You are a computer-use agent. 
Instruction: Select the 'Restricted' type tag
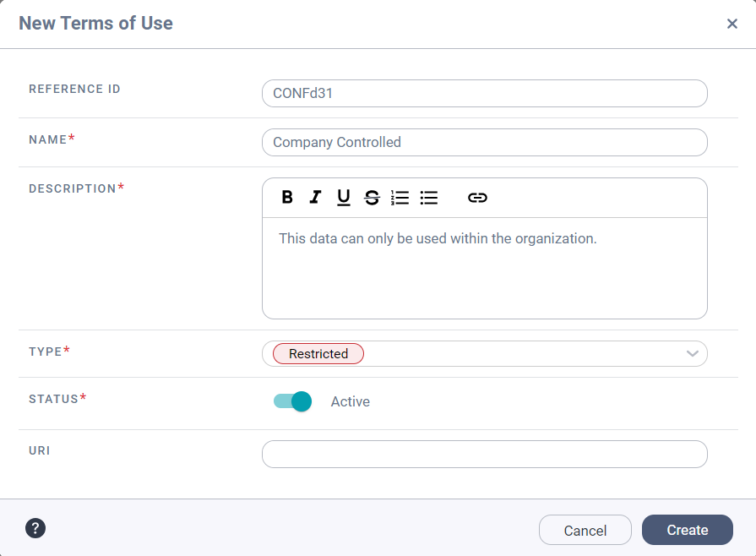tap(318, 353)
